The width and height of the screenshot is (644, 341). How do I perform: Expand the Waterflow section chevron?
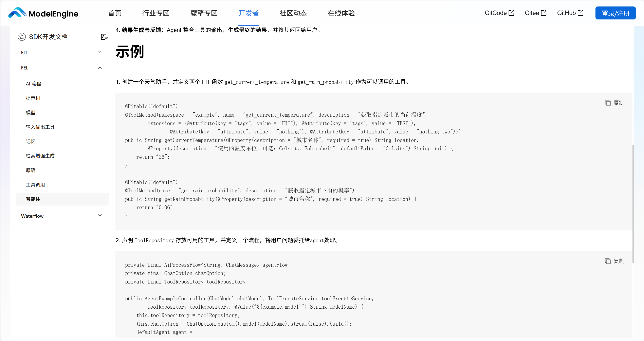[x=100, y=216]
